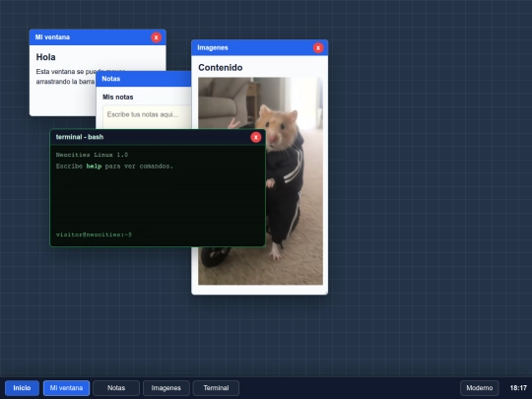The width and height of the screenshot is (532, 399).
Task: Click the Contenido heading in Imagenes
Action: click(x=221, y=68)
